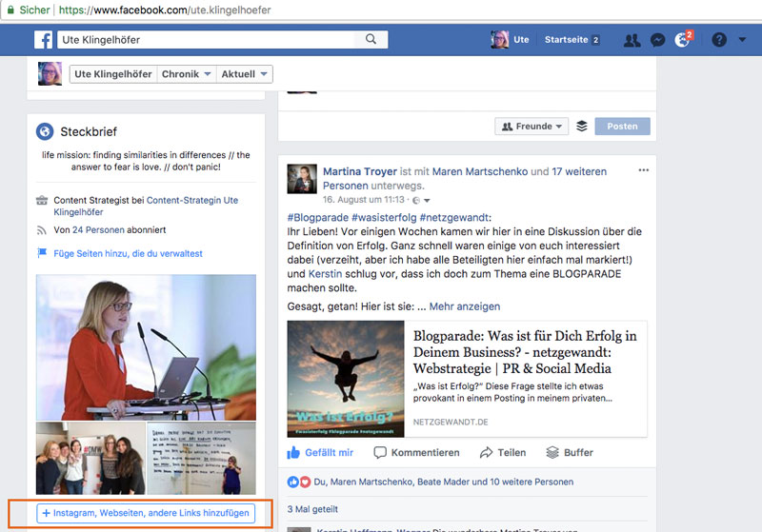Open account menu arrow in header

(742, 39)
